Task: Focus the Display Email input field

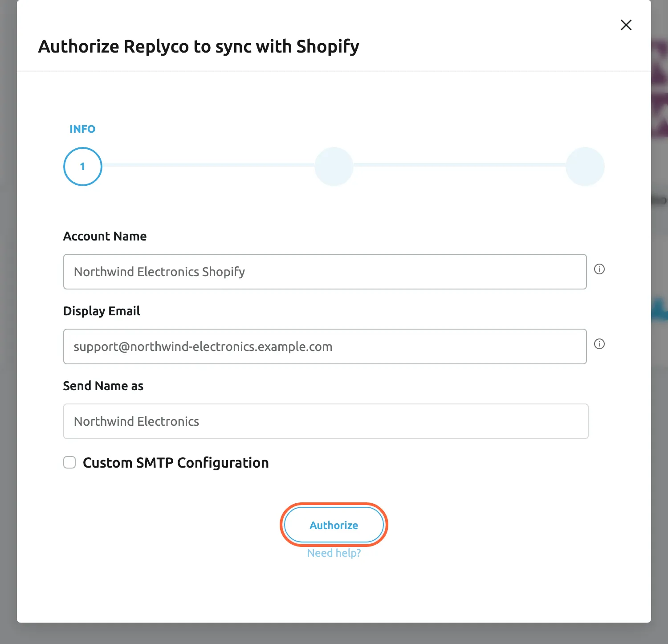Action: pos(325,346)
